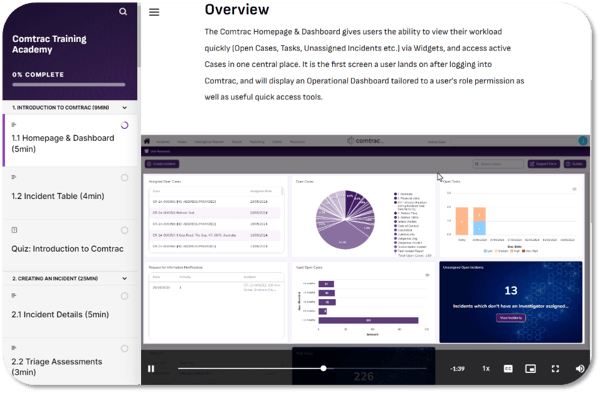Click Quiz: Introduction to Comtrac status circle
Viewport: 600px width, 393px height.
click(x=124, y=230)
